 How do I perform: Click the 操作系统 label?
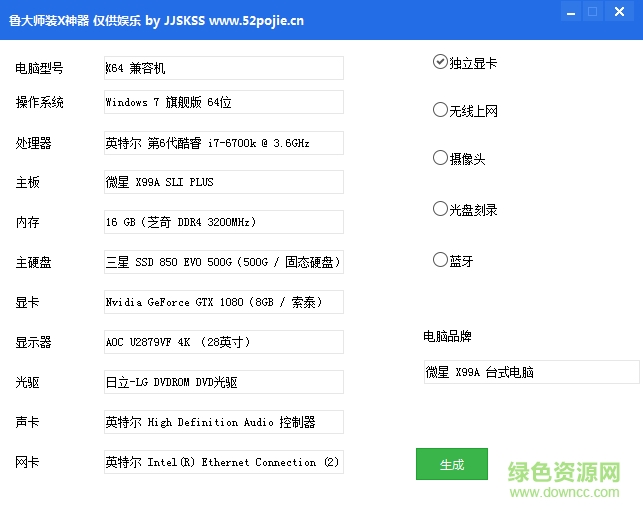coord(39,102)
